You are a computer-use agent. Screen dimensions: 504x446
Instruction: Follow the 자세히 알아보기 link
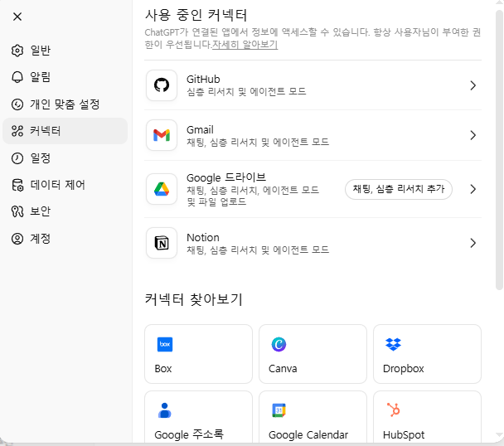click(x=245, y=45)
